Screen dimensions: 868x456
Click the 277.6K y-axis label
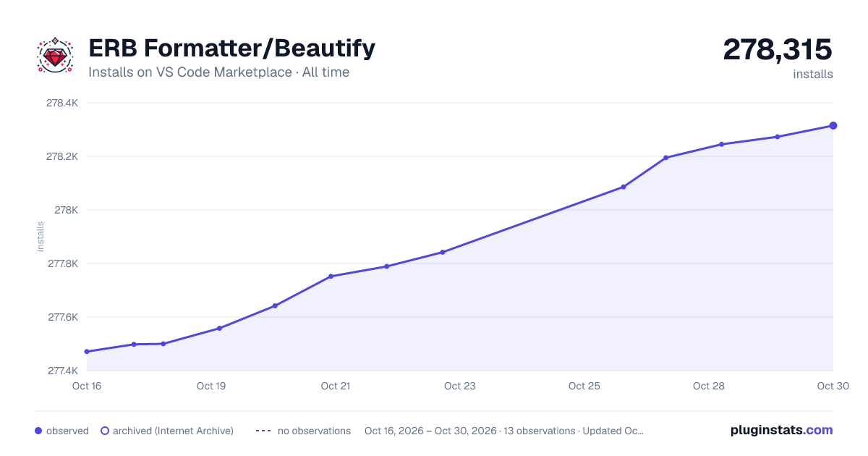tap(62, 317)
